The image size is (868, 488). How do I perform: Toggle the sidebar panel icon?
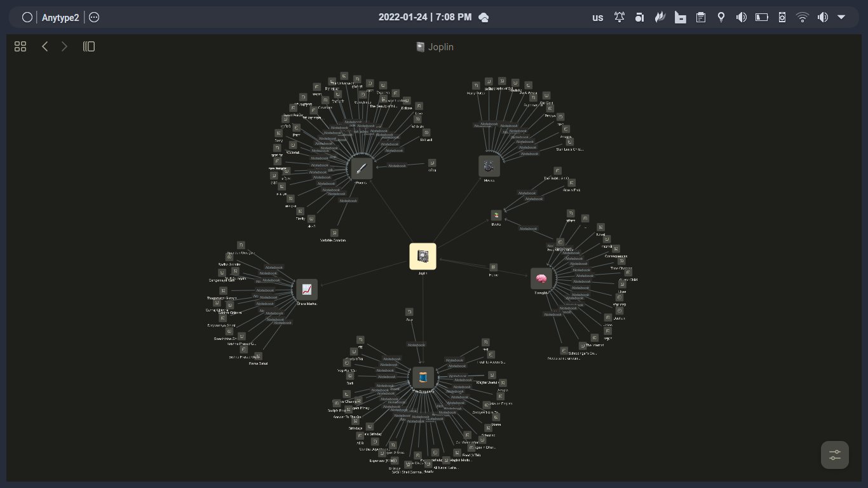tap(89, 46)
